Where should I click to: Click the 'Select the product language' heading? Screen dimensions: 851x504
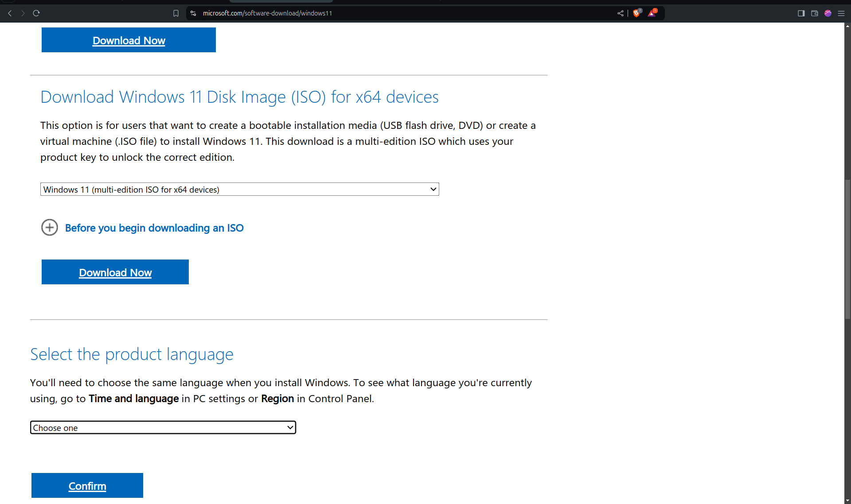pos(132,354)
